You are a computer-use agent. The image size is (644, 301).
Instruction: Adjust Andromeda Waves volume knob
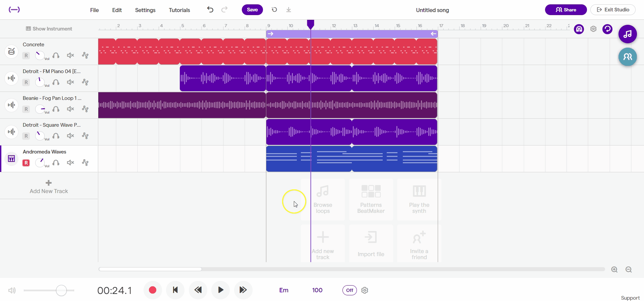(x=40, y=163)
